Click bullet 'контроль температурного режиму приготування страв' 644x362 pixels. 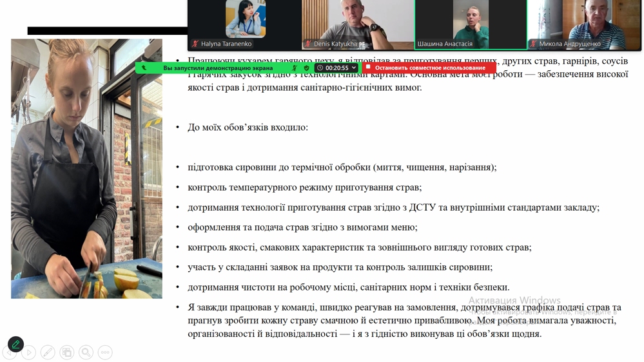click(x=305, y=187)
